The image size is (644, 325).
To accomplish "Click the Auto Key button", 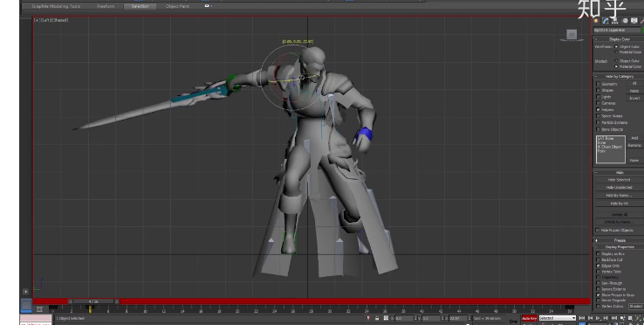I will click(529, 318).
